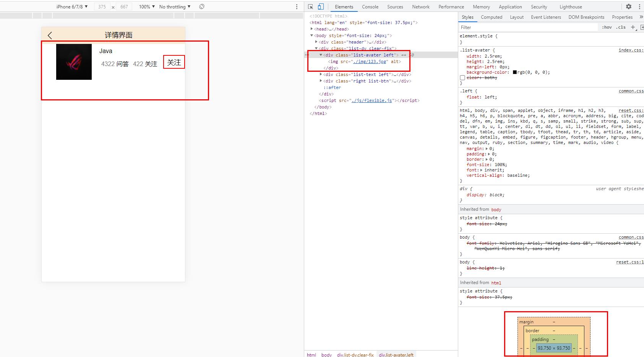Screen dimensions: 644x357
Task: Open the Lighthouse tab
Action: click(x=571, y=6)
